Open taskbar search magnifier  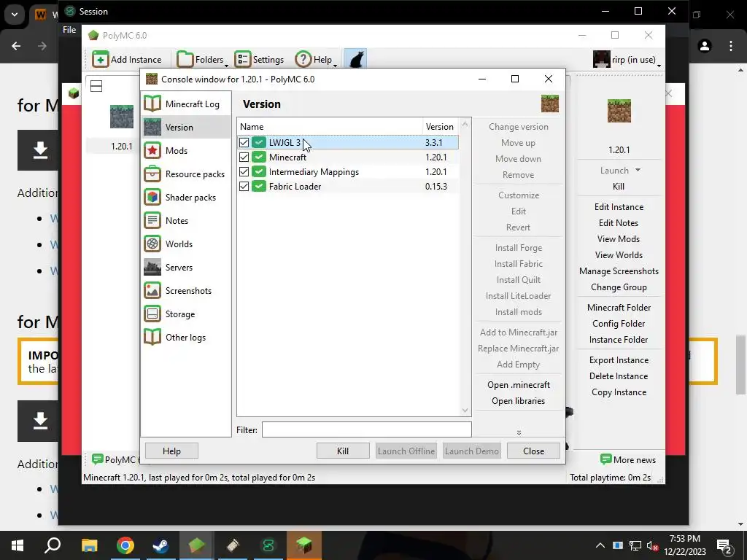point(53,545)
